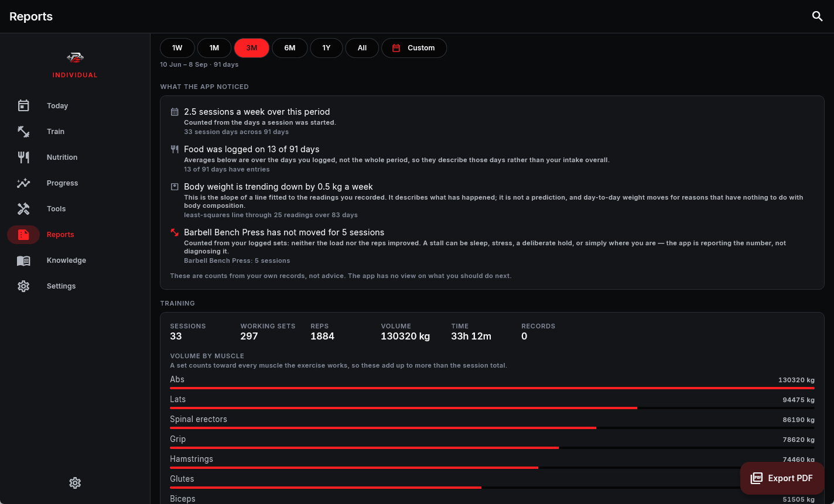Click the INDIVIDUAL plan label
834x504 pixels.
pyautogui.click(x=75, y=75)
